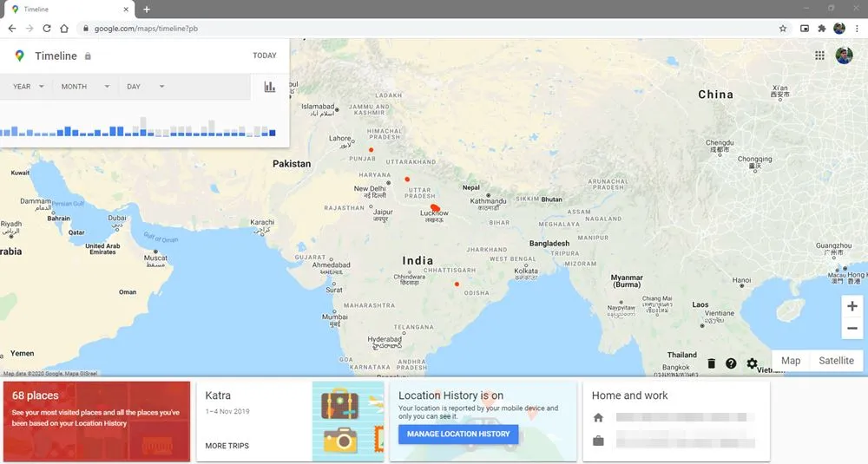Click the blurred home address row

click(686, 417)
